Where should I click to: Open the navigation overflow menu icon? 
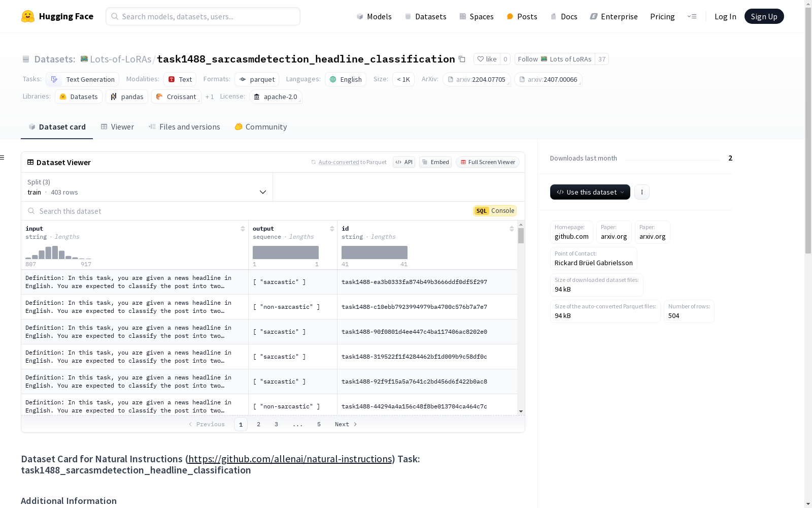[692, 16]
